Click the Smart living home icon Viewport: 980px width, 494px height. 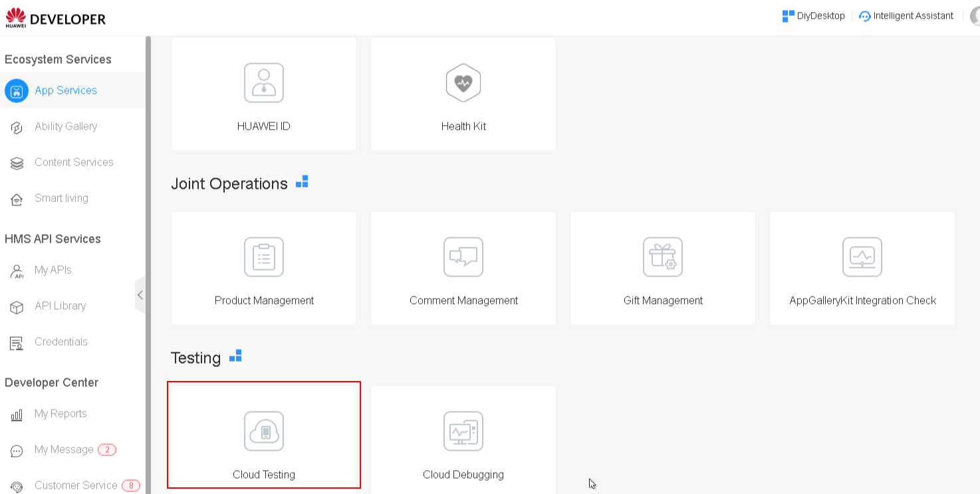[x=17, y=199]
